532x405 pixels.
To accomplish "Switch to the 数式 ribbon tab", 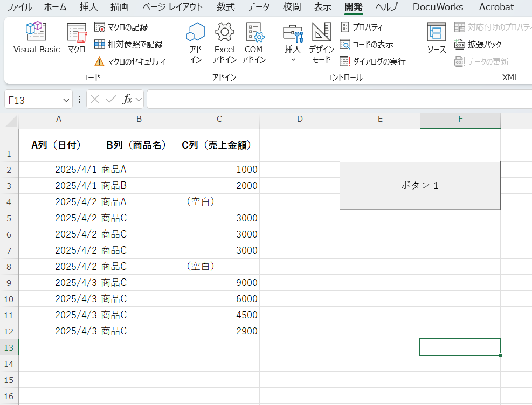I will (x=225, y=7).
